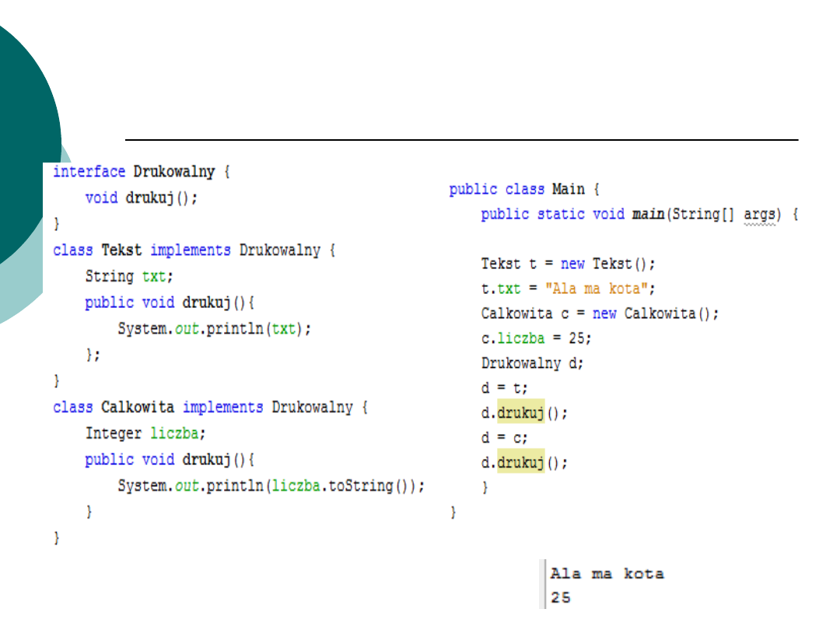Click 'void drukuj();' in the interface declaration

[142, 198]
